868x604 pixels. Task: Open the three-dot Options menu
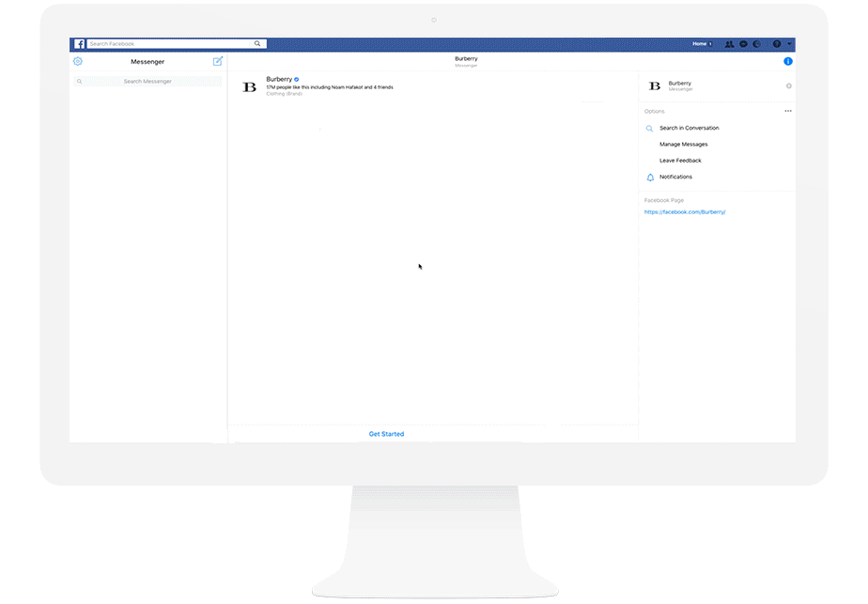click(788, 112)
